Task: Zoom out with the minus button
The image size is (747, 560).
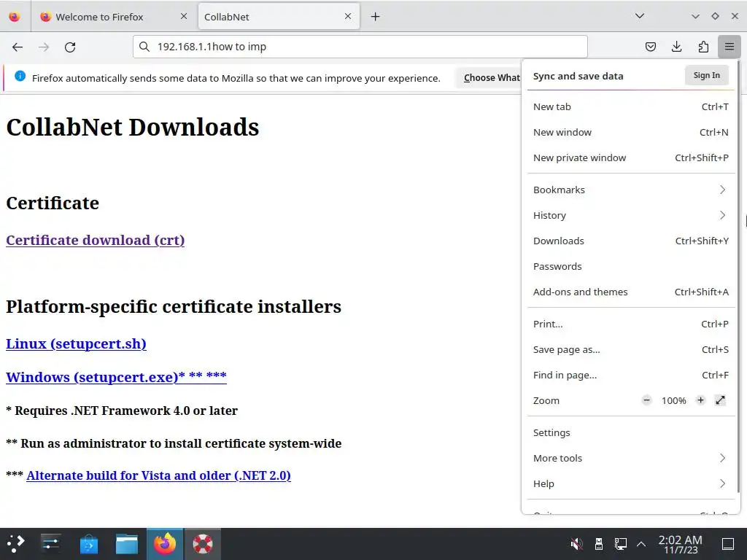Action: (x=646, y=400)
